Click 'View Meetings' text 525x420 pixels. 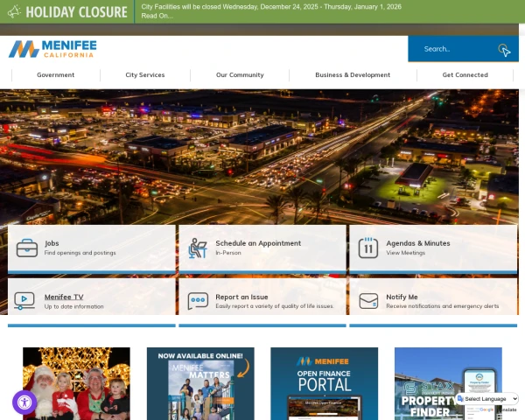tap(405, 253)
